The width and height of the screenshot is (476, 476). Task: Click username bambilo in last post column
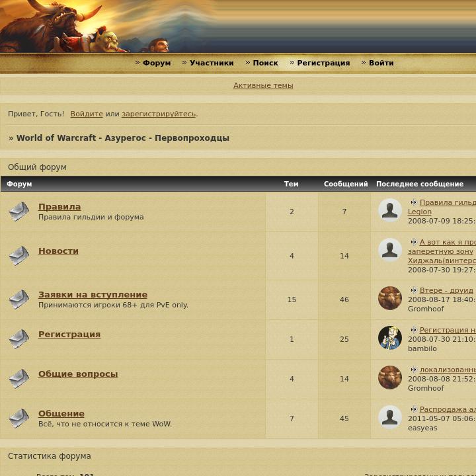(422, 348)
